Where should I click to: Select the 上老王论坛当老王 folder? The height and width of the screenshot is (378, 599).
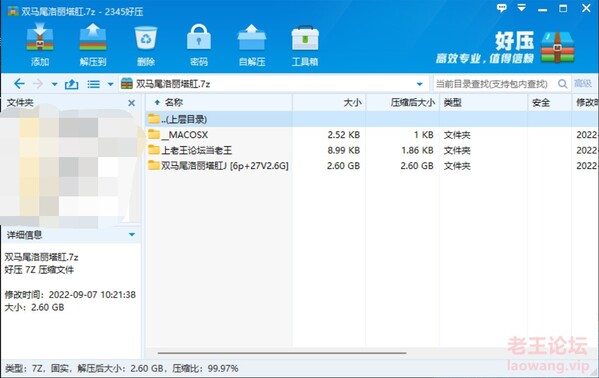pos(372,150)
